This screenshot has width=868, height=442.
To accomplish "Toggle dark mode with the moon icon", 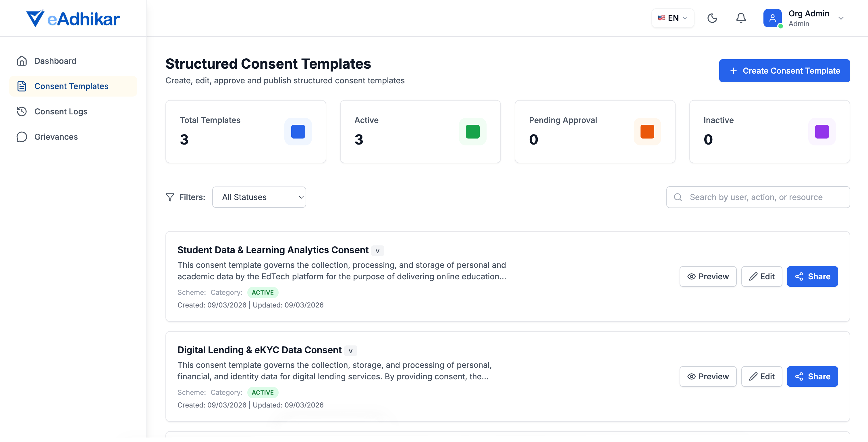I will pyautogui.click(x=712, y=18).
